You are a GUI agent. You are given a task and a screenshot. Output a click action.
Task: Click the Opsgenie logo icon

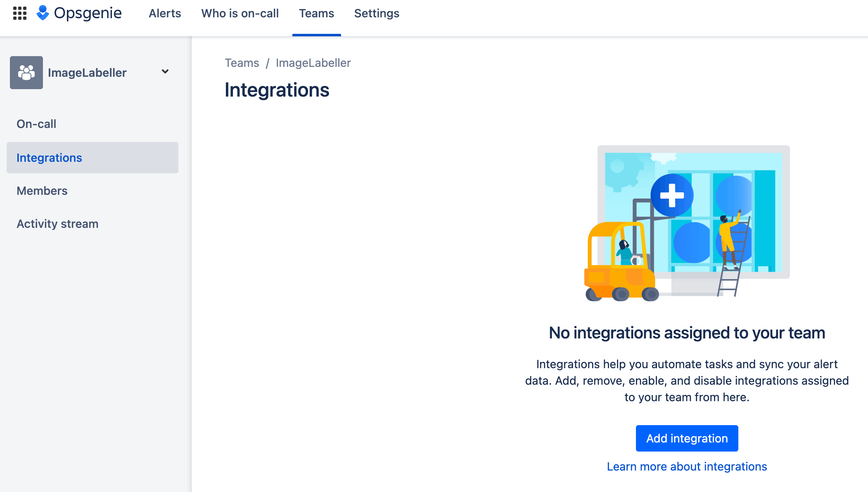(45, 13)
